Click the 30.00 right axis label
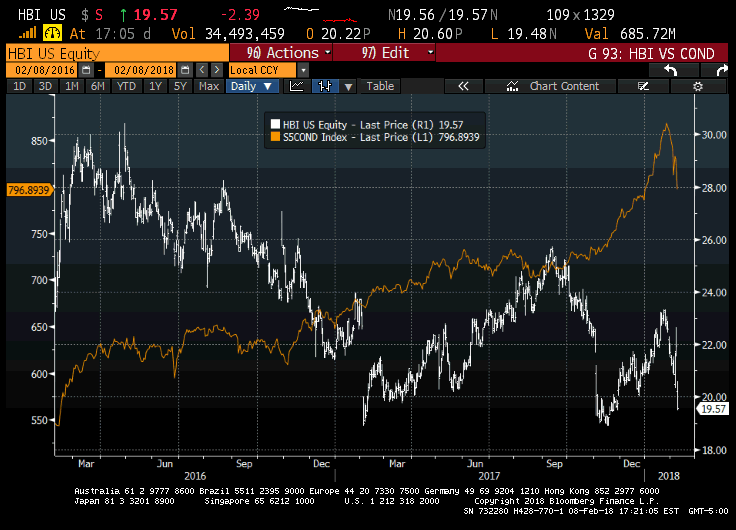Screen dimensions: 736x530 [713, 135]
